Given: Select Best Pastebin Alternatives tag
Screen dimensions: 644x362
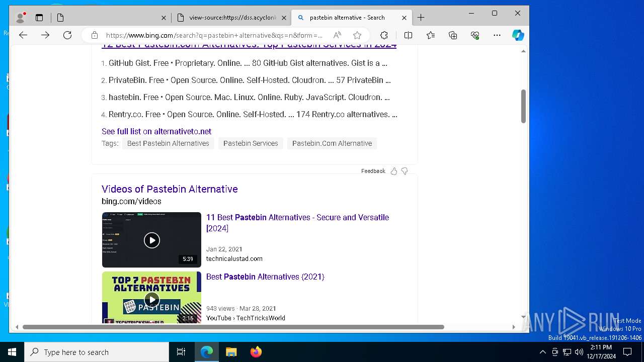Looking at the screenshot, I should coord(168,143).
